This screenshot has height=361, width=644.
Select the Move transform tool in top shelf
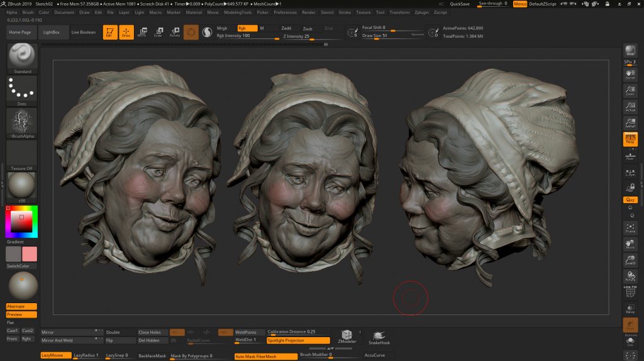tap(142, 32)
